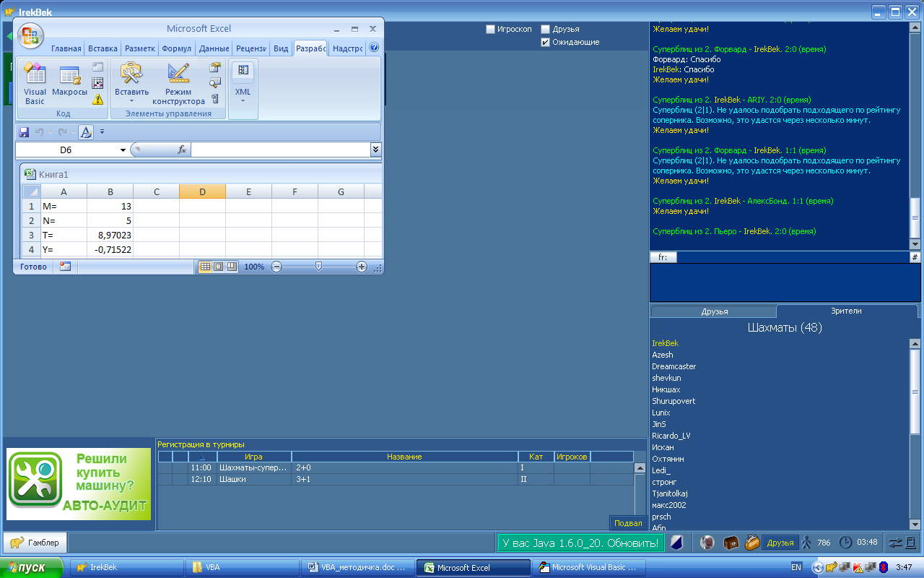
Task: Open the Customize Quick Access Toolbar dropdown
Action: click(x=102, y=132)
